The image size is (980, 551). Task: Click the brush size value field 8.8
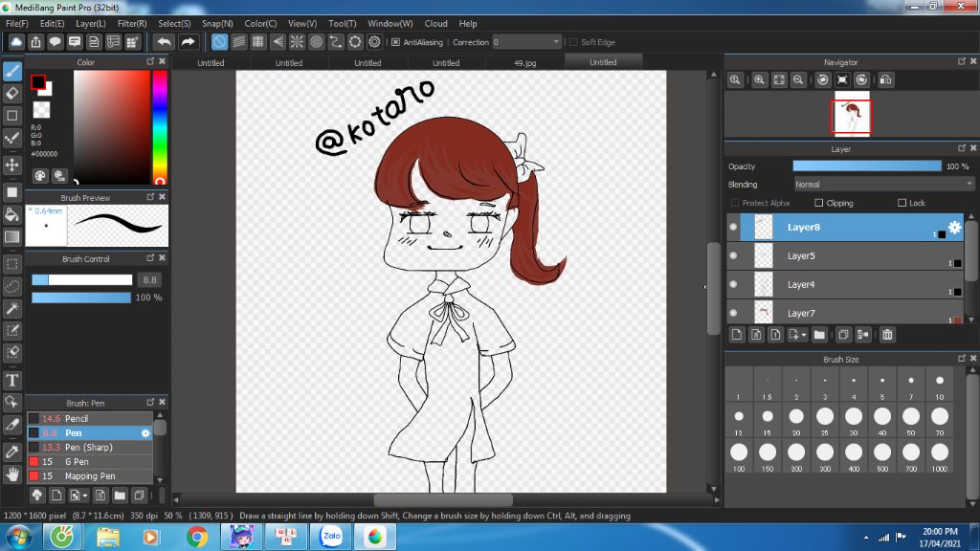tap(149, 280)
